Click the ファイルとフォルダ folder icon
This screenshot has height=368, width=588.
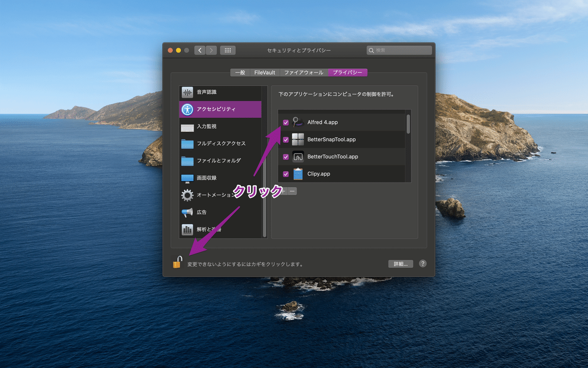point(187,161)
